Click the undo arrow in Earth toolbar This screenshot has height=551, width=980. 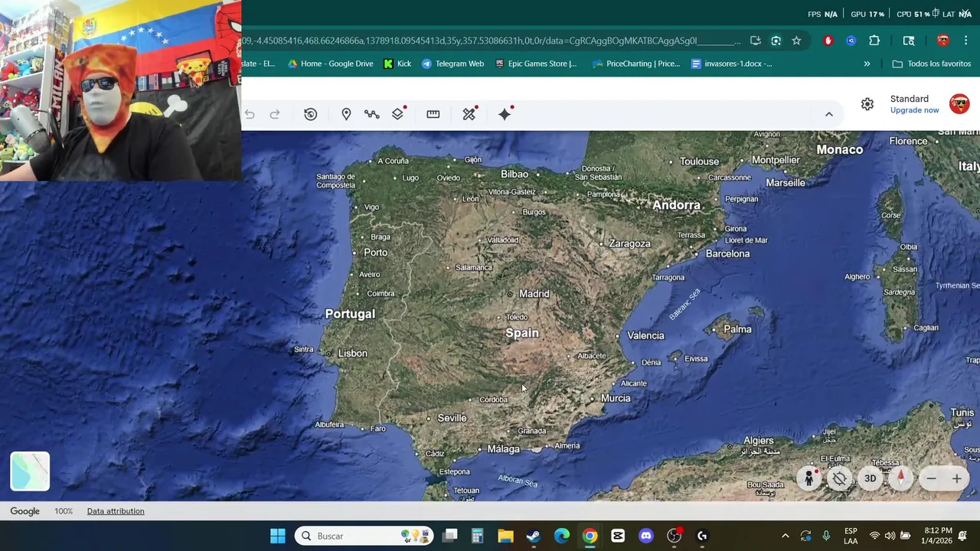click(250, 114)
